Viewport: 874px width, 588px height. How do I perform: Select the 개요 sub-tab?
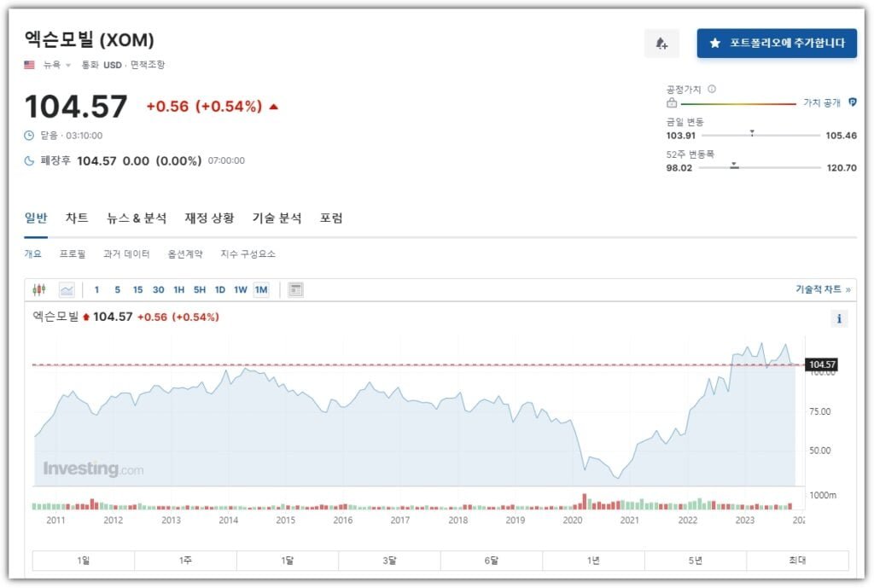click(x=33, y=254)
